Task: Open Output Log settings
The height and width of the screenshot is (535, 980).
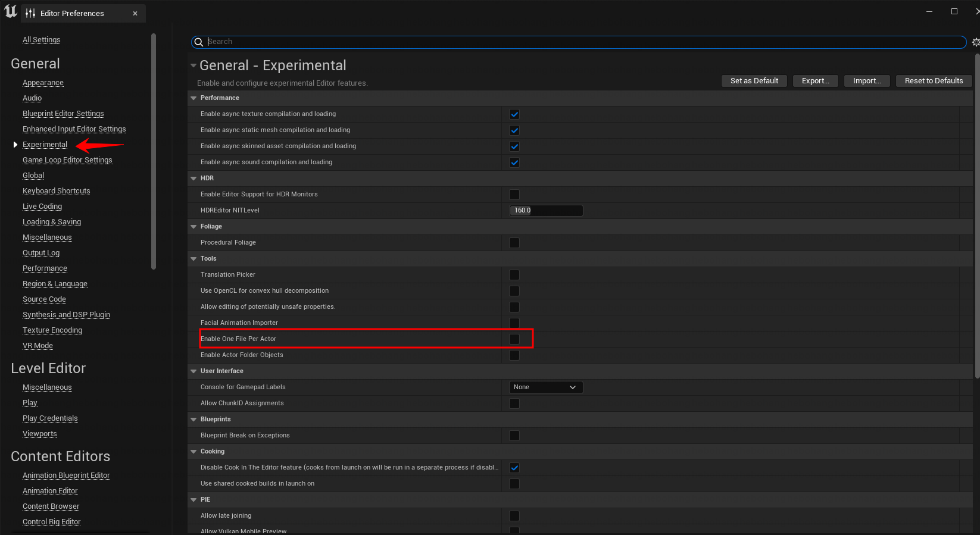Action: pyautogui.click(x=41, y=253)
